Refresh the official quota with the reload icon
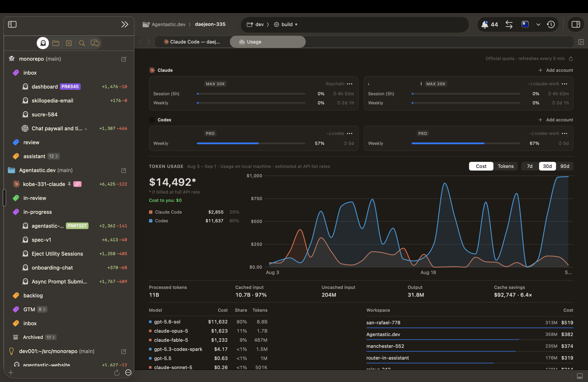The image size is (588, 382). 571,59
